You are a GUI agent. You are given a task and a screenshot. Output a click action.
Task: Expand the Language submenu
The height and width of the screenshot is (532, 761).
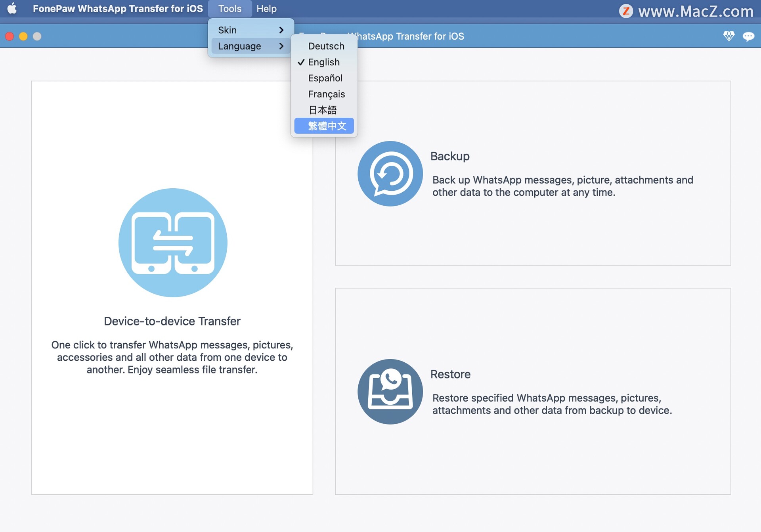click(251, 46)
